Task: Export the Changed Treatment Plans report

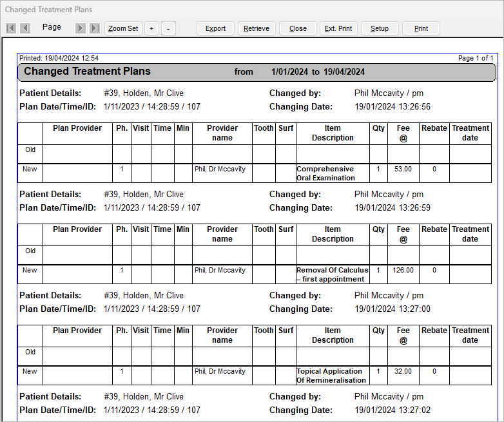Action: coord(215,28)
